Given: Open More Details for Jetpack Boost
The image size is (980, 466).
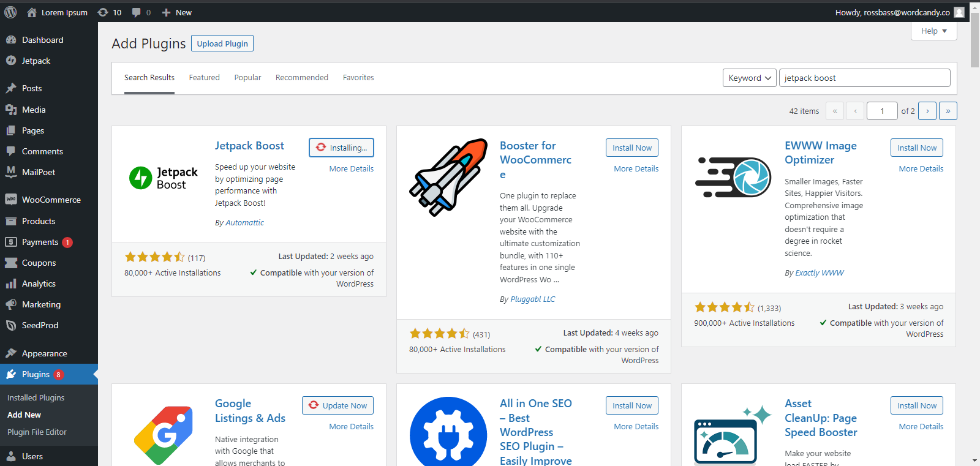Looking at the screenshot, I should coord(351,169).
